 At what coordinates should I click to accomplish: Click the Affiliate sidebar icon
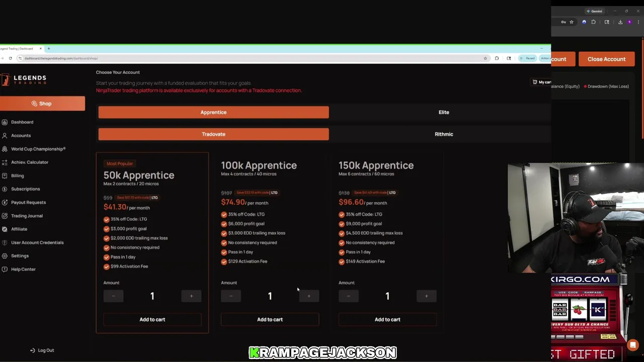[5, 229]
